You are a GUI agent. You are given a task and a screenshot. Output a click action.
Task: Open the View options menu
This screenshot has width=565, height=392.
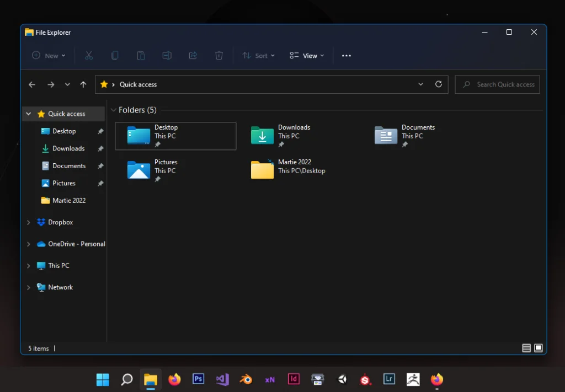coord(307,56)
